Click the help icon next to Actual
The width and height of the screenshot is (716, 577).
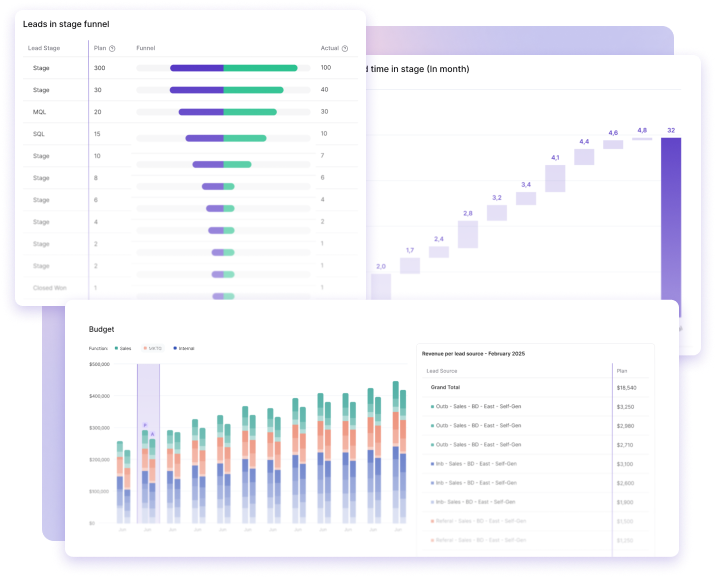click(x=345, y=48)
